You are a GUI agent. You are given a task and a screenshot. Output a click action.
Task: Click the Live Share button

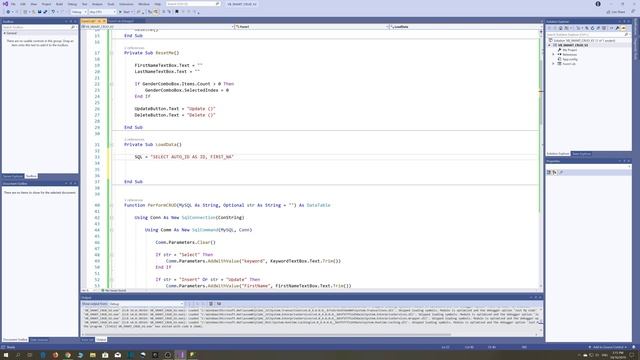coord(616,12)
